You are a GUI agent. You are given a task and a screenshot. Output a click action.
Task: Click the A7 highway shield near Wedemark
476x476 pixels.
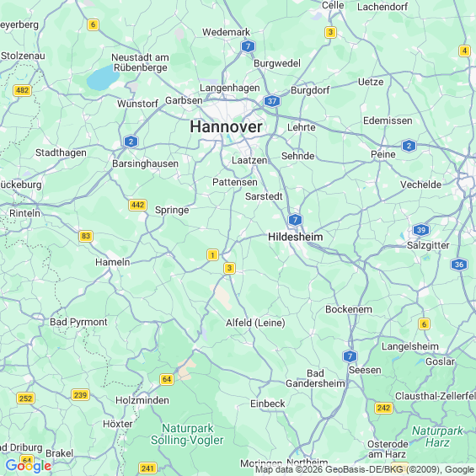click(248, 46)
